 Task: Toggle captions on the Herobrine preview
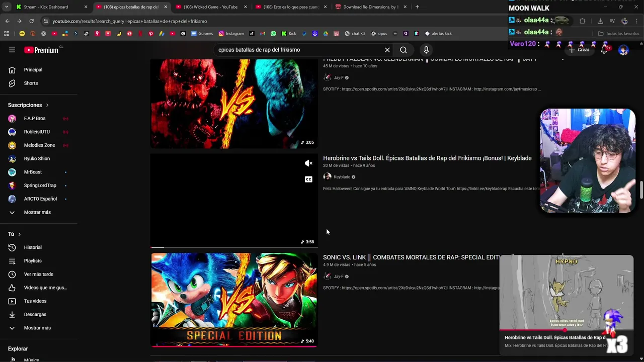click(x=308, y=179)
